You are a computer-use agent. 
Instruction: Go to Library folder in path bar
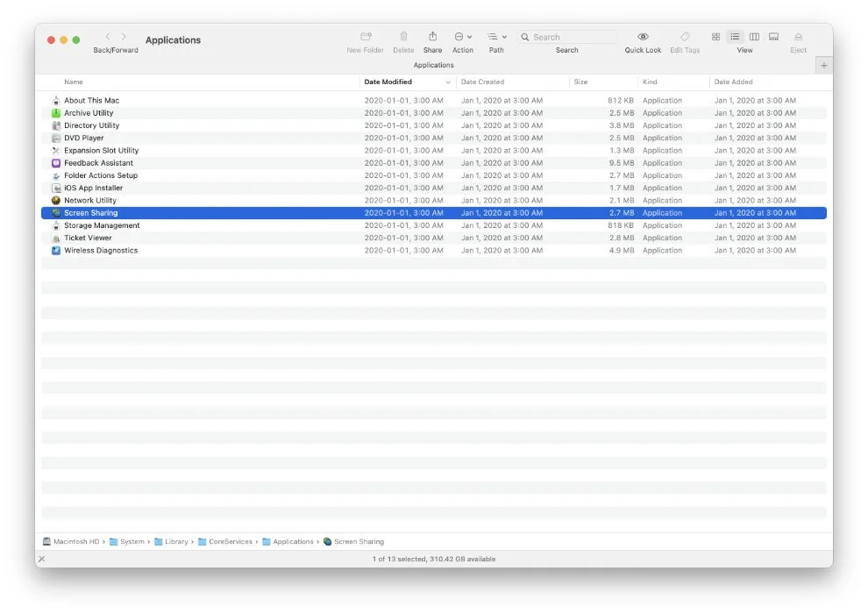click(x=171, y=541)
